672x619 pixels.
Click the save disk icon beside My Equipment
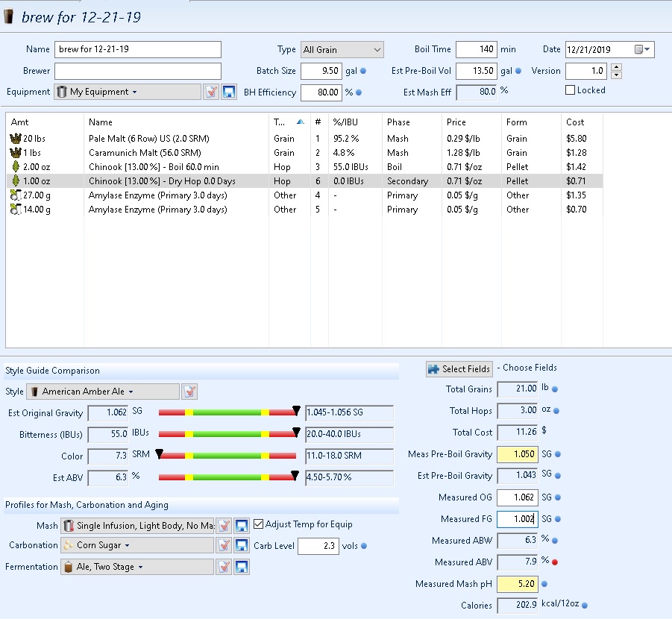(229, 92)
